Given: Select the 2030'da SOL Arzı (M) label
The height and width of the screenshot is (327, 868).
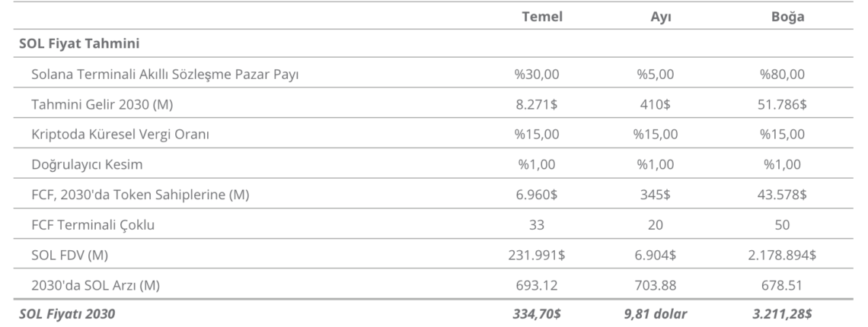Looking at the screenshot, I should (96, 285).
